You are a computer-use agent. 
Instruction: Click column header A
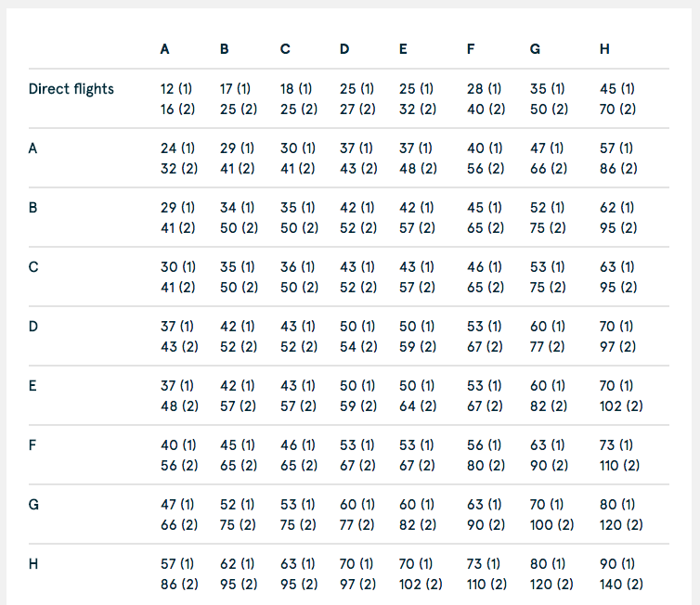[164, 49]
